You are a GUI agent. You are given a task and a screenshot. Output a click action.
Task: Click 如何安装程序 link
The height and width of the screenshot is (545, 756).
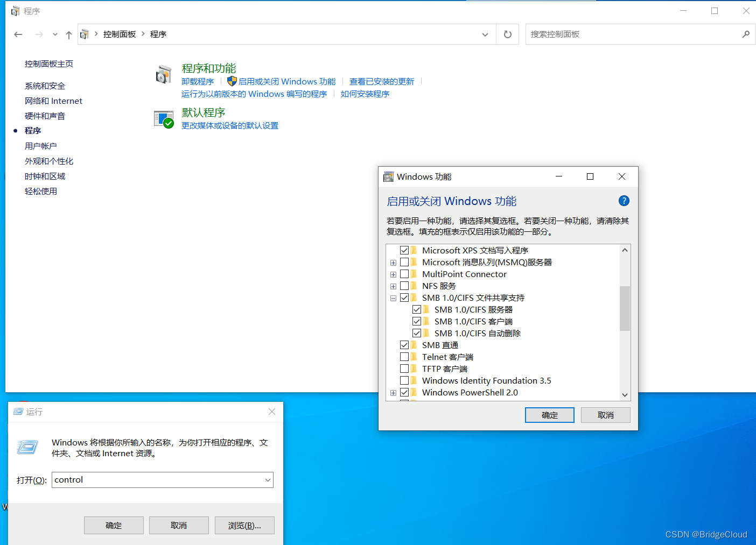tap(365, 94)
